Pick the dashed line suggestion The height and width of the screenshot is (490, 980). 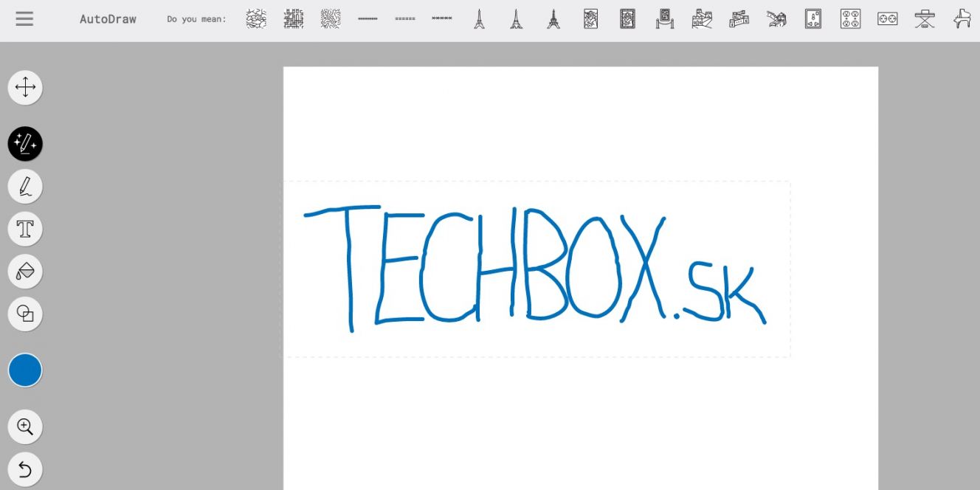click(x=405, y=18)
